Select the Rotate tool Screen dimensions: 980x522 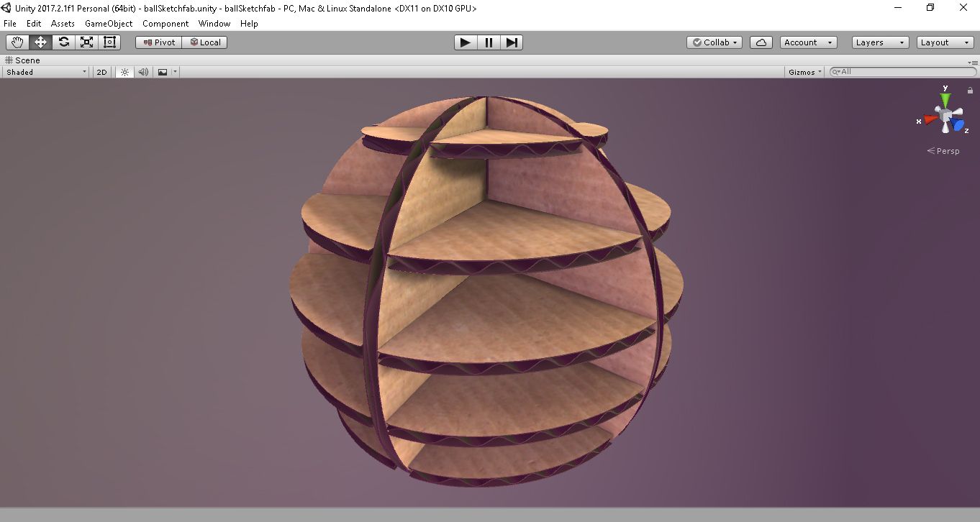[x=64, y=42]
